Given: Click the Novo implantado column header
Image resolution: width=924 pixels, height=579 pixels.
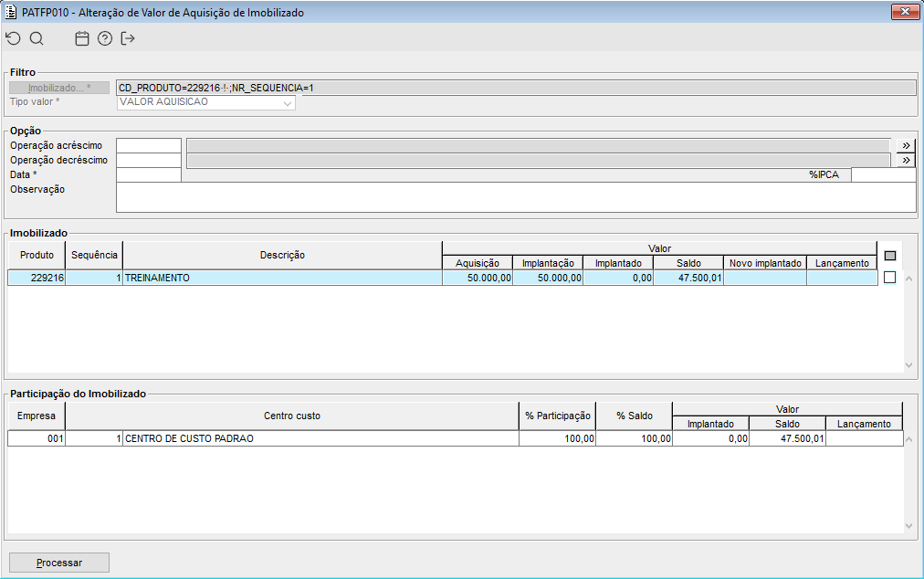Looking at the screenshot, I should [765, 263].
